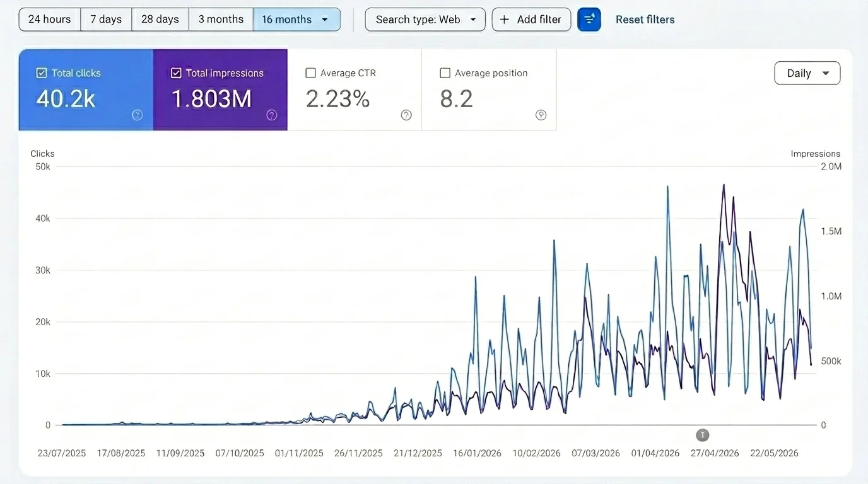Click the Add filter button
The height and width of the screenshot is (484, 868).
[531, 20]
